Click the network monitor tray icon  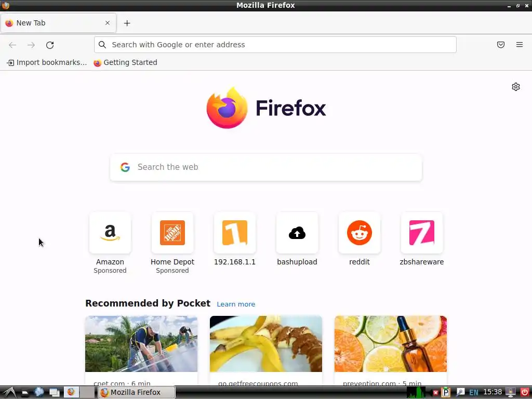pyautogui.click(x=511, y=392)
